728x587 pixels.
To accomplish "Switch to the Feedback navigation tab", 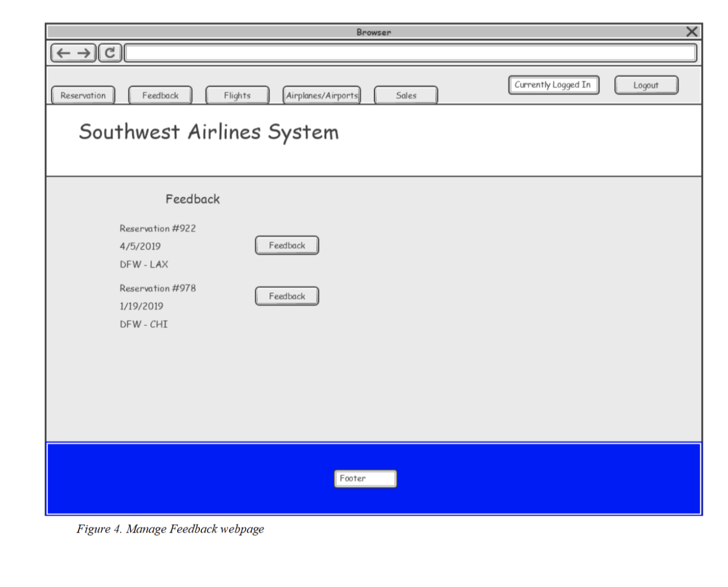I will (x=160, y=95).
